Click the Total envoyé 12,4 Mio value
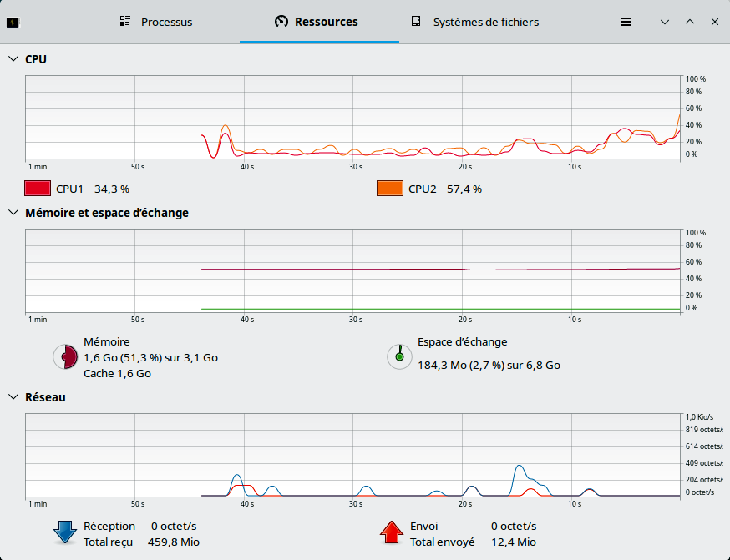The height and width of the screenshot is (560, 730). [514, 542]
